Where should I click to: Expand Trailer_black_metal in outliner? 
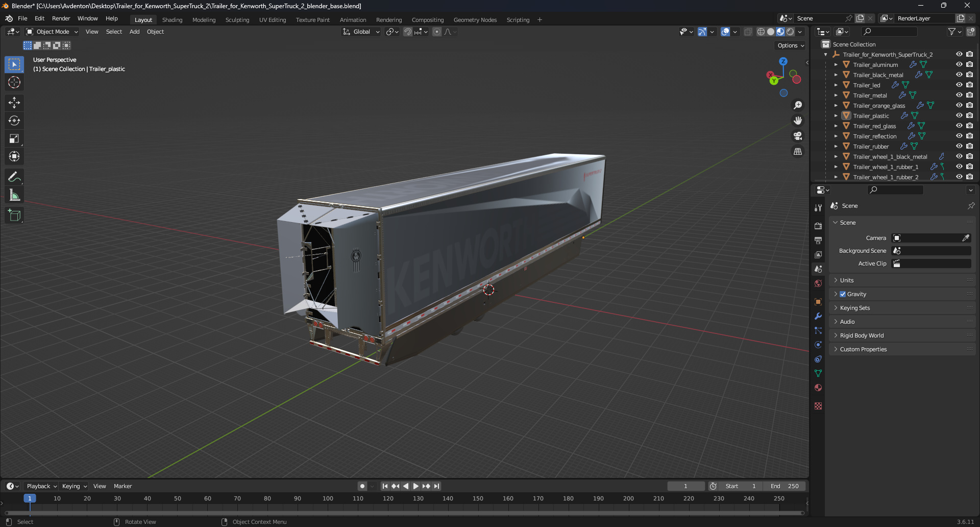(836, 75)
